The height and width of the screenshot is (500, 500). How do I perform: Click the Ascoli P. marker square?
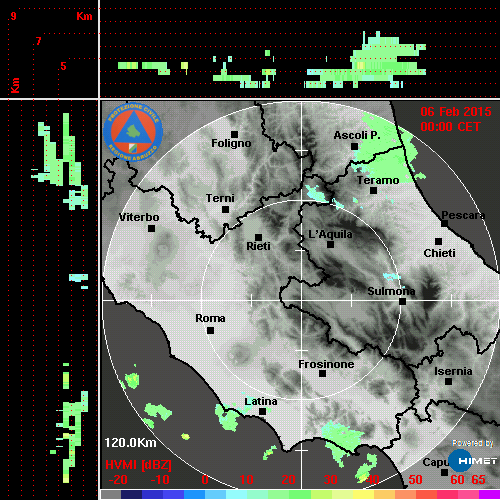(354, 146)
